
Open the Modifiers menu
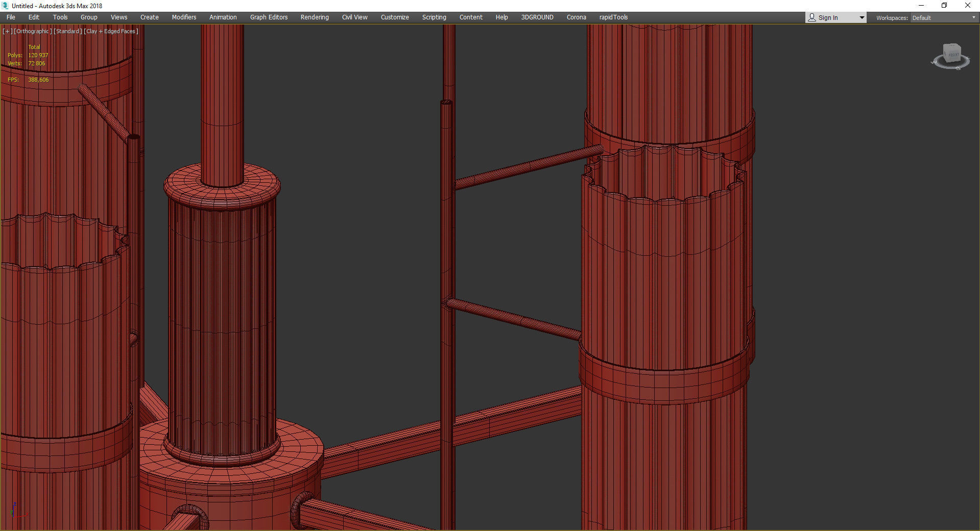(x=184, y=17)
